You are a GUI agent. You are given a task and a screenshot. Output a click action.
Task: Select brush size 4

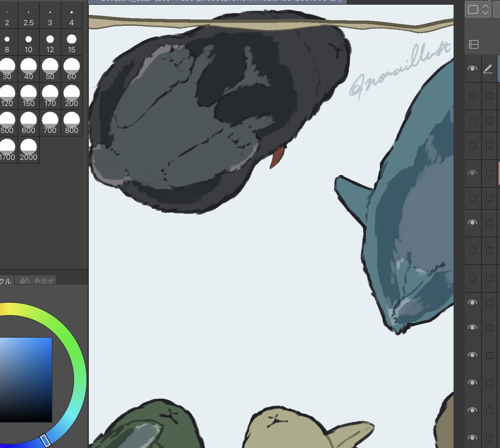pos(72,15)
